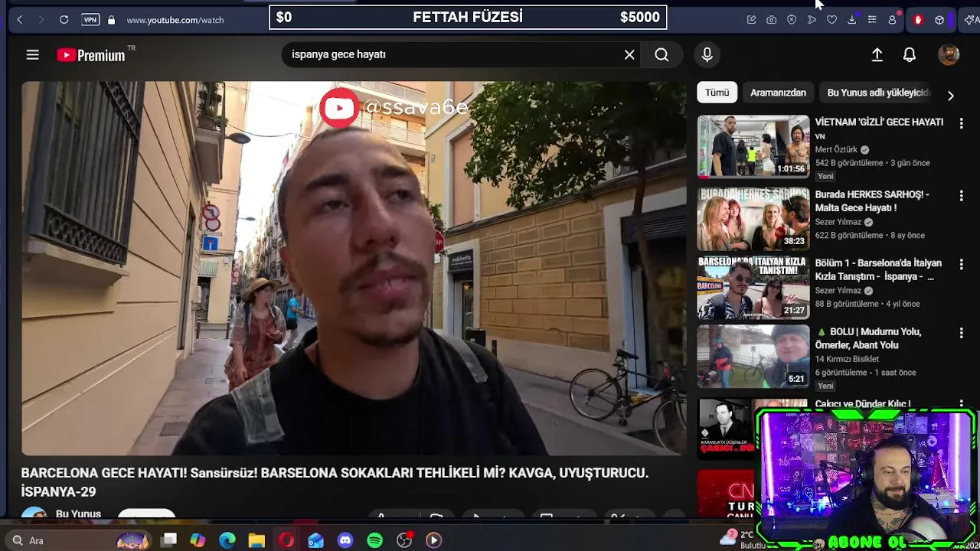The width and height of the screenshot is (980, 551).
Task: Click the @ssava6e YouTube overlay
Action: pyautogui.click(x=394, y=107)
